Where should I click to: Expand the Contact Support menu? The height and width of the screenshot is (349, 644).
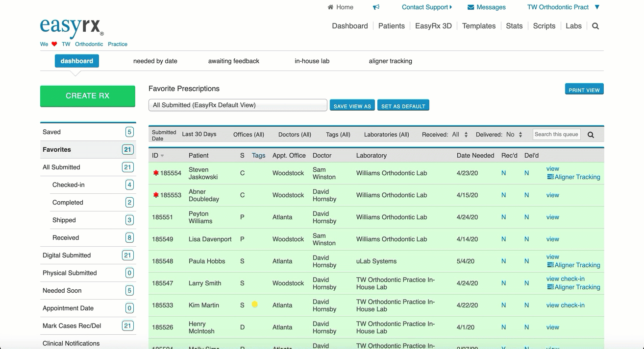tap(427, 7)
